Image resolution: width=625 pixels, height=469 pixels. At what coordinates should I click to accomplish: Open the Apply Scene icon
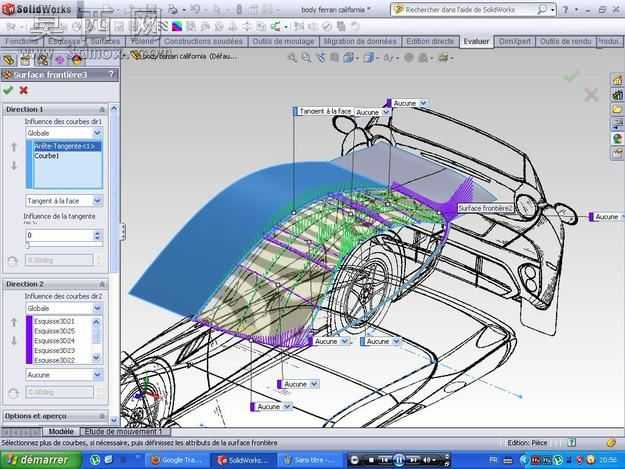click(x=423, y=58)
